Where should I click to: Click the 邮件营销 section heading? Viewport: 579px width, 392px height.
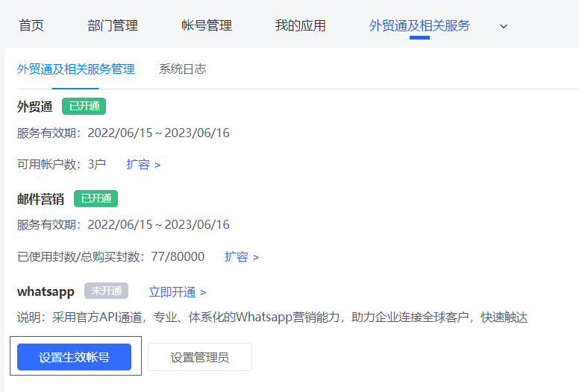click(40, 199)
